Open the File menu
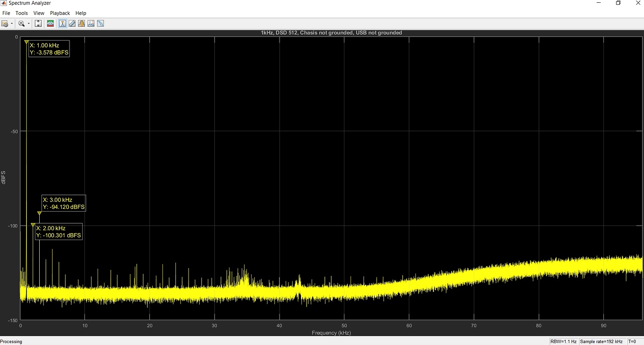The image size is (644, 345). pos(6,13)
